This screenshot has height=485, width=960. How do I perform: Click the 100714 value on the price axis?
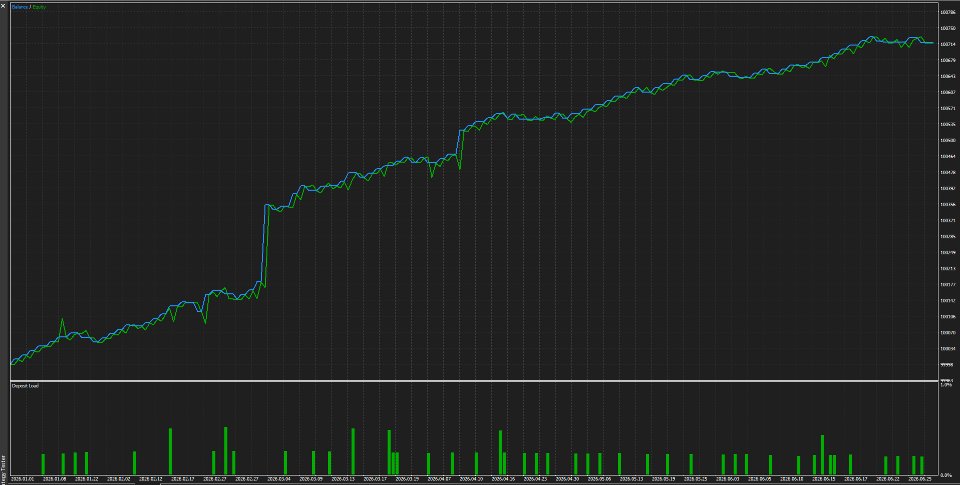tap(948, 44)
